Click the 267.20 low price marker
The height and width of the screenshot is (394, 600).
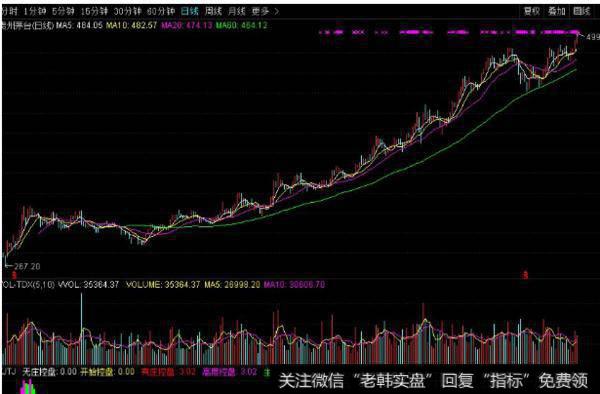(27, 266)
